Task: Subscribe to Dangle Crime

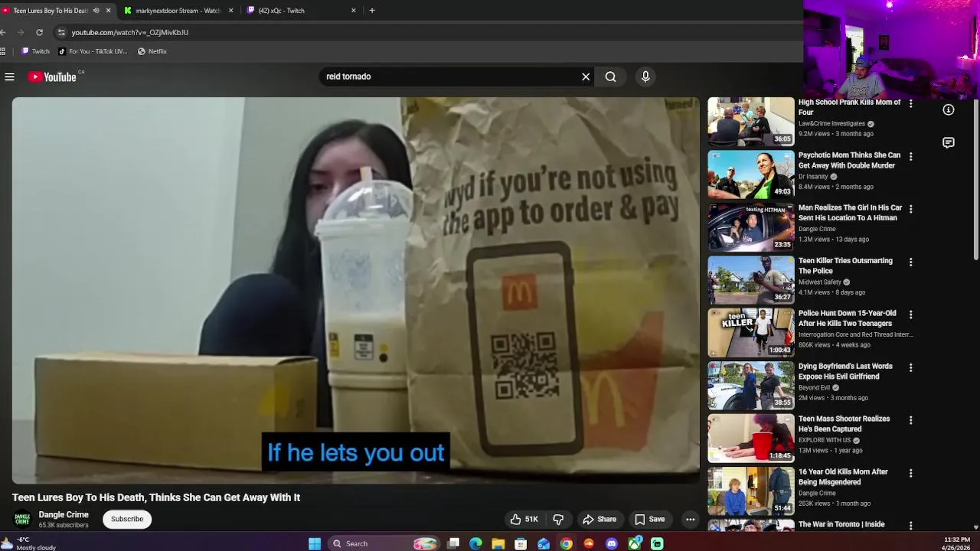Action: [127, 519]
